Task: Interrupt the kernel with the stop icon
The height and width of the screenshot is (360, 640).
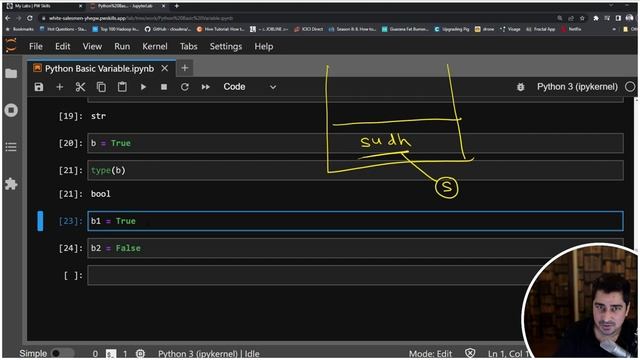Action: coord(164,87)
